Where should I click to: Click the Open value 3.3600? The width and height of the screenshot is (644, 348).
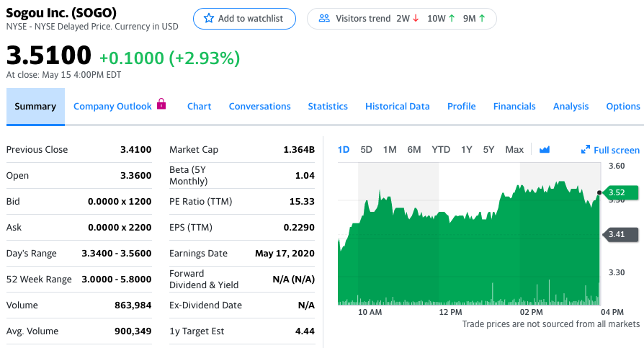point(136,175)
